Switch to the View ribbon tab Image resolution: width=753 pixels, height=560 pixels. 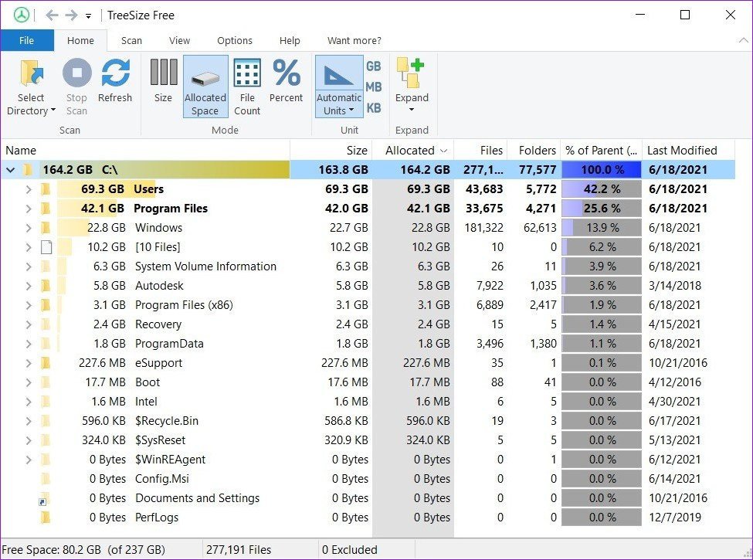click(x=179, y=40)
